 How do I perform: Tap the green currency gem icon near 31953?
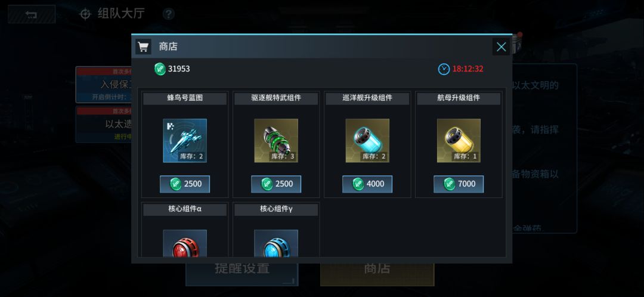coord(160,69)
